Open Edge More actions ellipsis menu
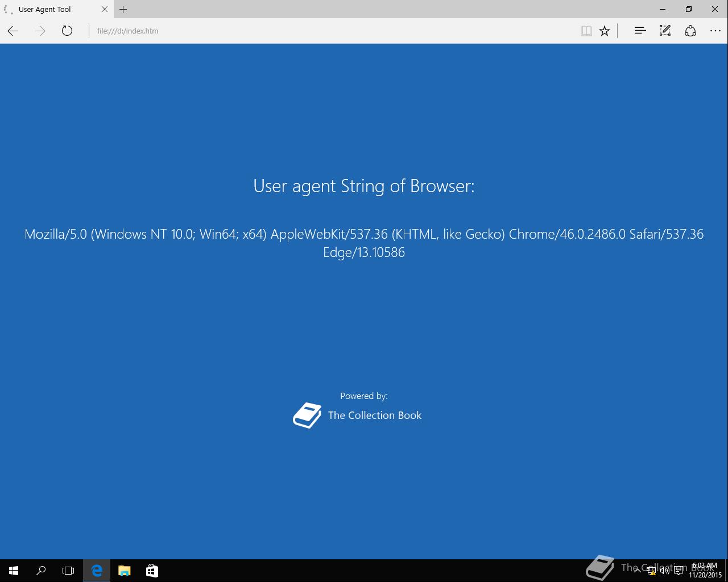The image size is (728, 582). pos(715,31)
